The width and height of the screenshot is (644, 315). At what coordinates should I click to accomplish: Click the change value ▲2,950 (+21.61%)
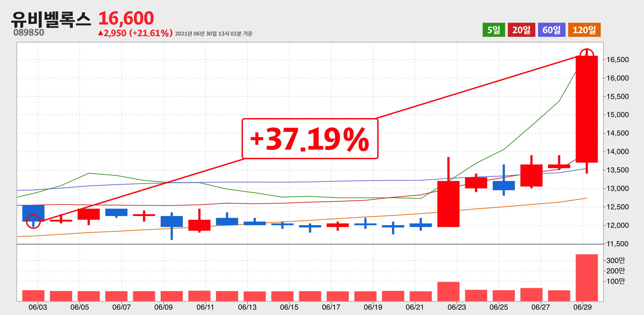click(135, 33)
